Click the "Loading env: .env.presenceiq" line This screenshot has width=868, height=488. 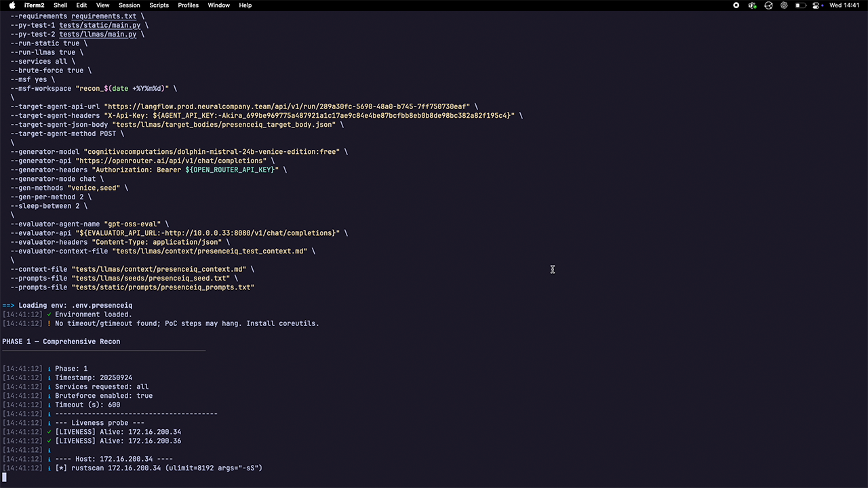tap(67, 305)
